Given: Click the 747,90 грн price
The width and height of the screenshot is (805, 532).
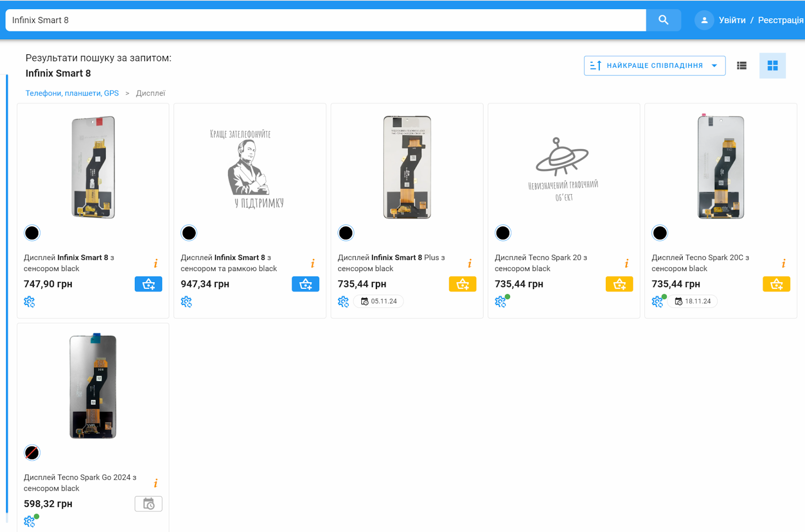Looking at the screenshot, I should click(48, 284).
